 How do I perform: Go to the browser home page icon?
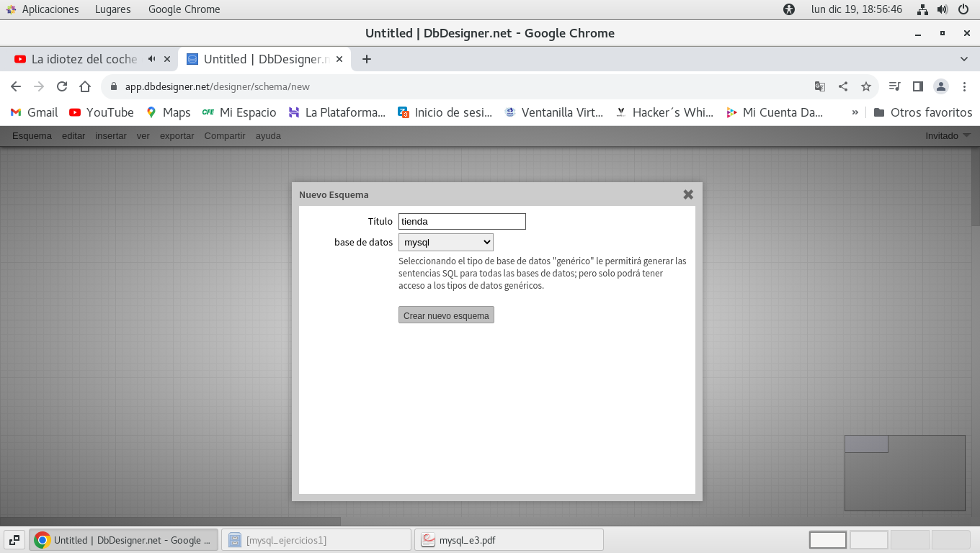[85, 86]
